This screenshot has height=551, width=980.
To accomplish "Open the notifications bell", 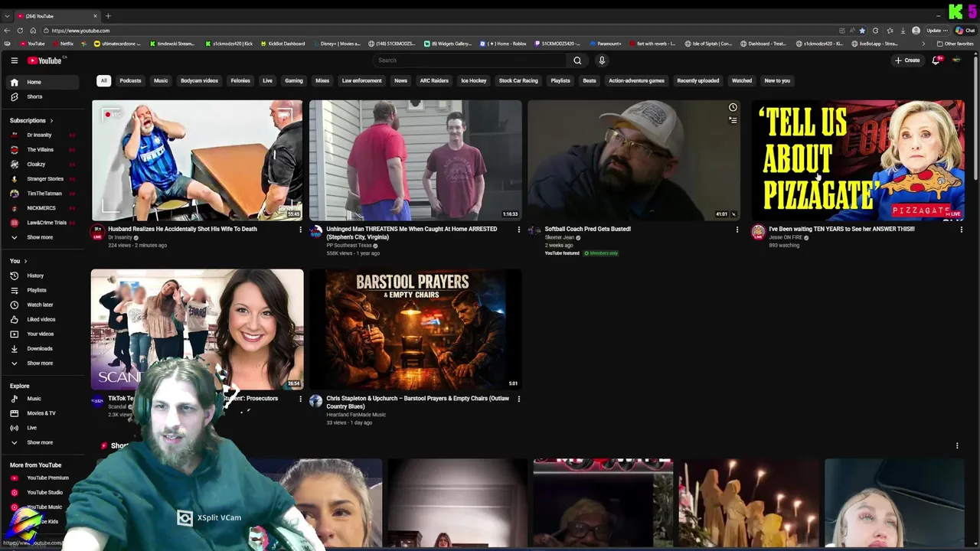I will coord(936,60).
